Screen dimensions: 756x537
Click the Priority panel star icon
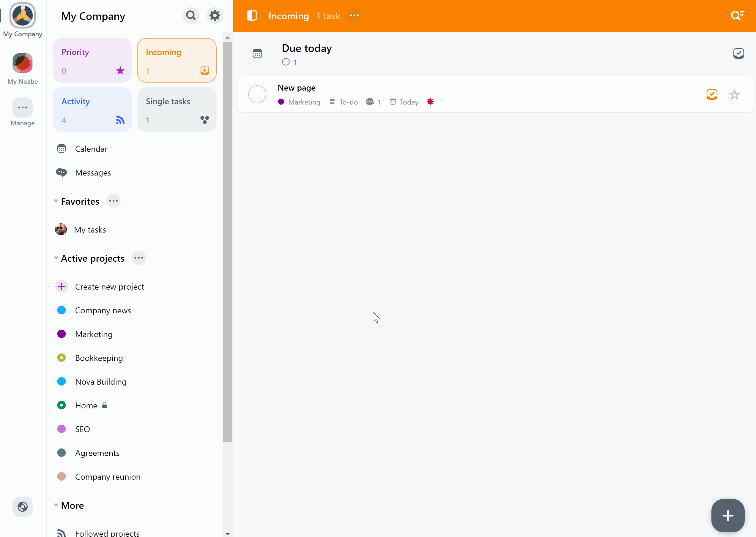click(120, 71)
